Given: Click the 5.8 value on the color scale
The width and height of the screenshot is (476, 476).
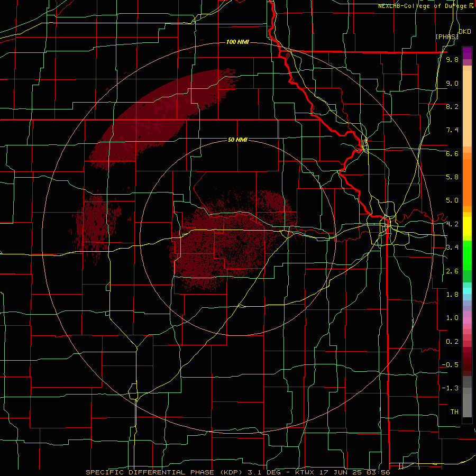Looking at the screenshot, I should pyautogui.click(x=452, y=177).
